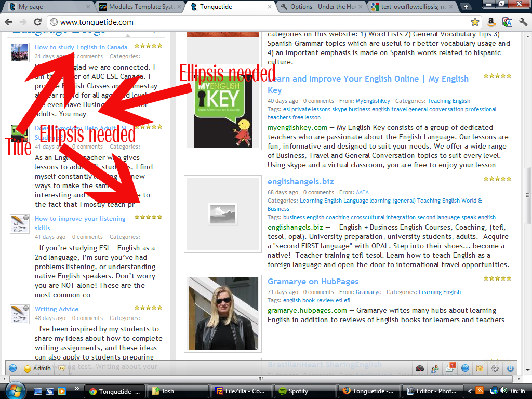The height and width of the screenshot is (399, 532).
Task: Open the Gramarye on HubPages title link
Action: click(313, 282)
